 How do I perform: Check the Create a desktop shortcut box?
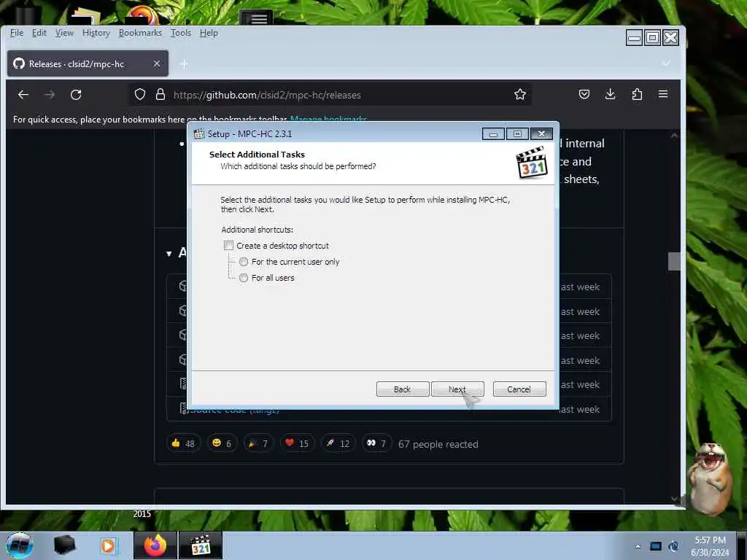(228, 246)
